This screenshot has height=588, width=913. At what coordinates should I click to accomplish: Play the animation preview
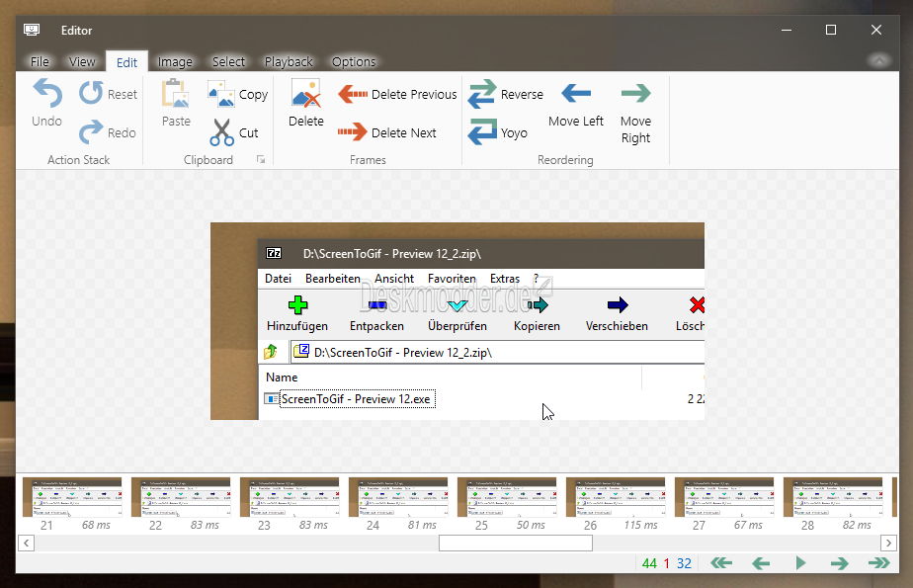click(800, 563)
